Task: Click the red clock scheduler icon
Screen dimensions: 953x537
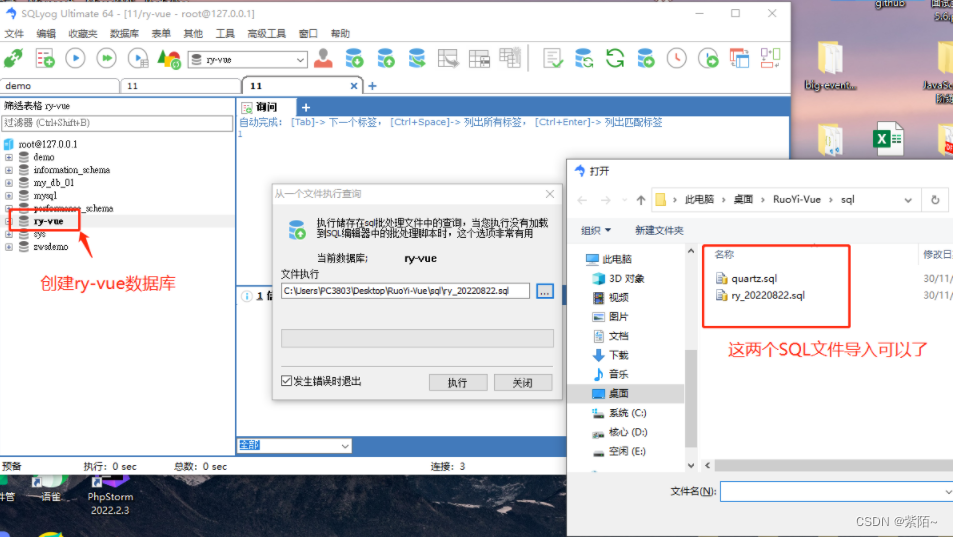Action: 676,58
